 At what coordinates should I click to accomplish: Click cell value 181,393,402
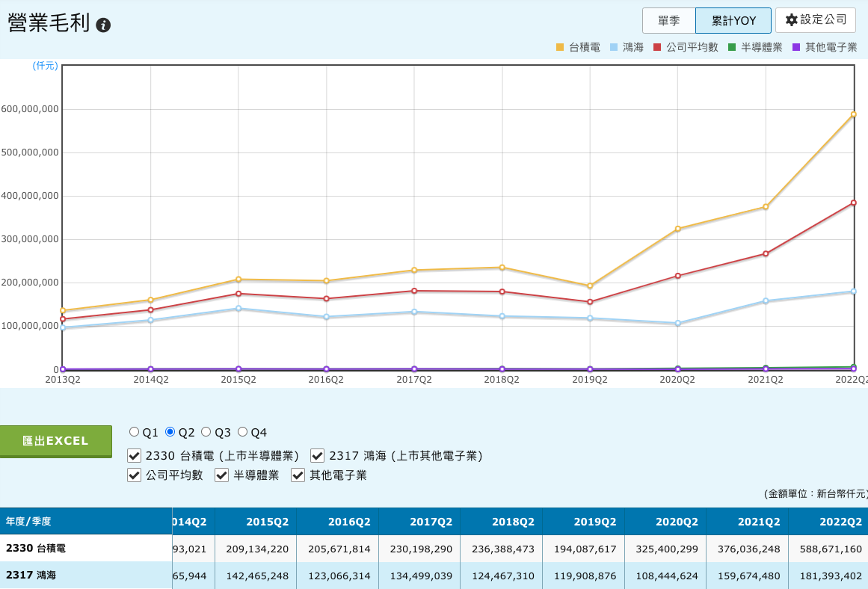coord(831,576)
